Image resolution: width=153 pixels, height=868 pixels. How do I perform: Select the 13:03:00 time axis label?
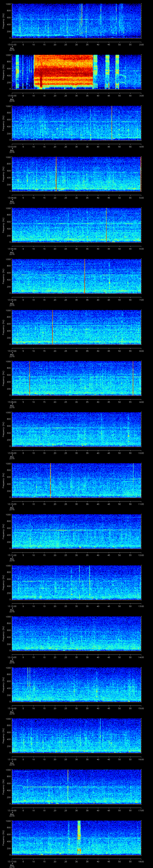(x=12, y=147)
